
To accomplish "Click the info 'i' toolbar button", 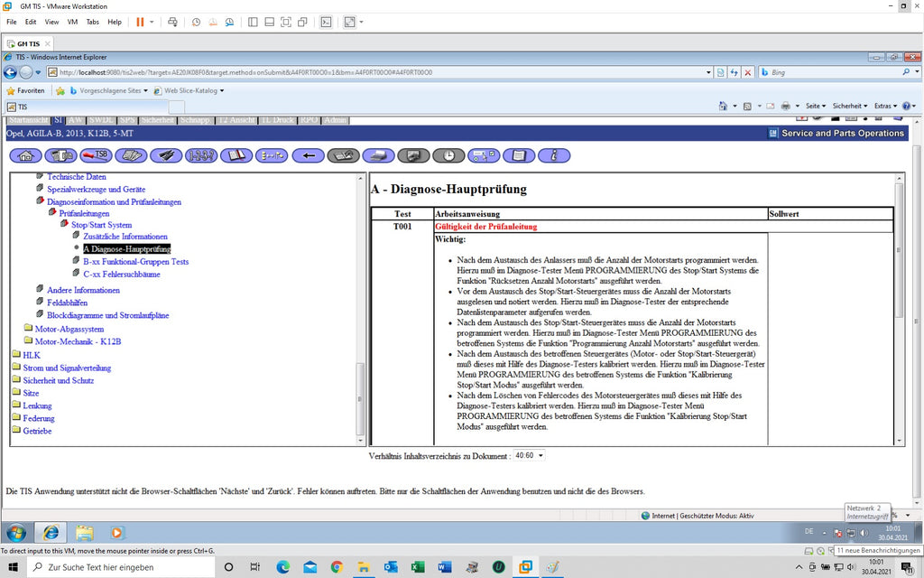I will pos(554,155).
